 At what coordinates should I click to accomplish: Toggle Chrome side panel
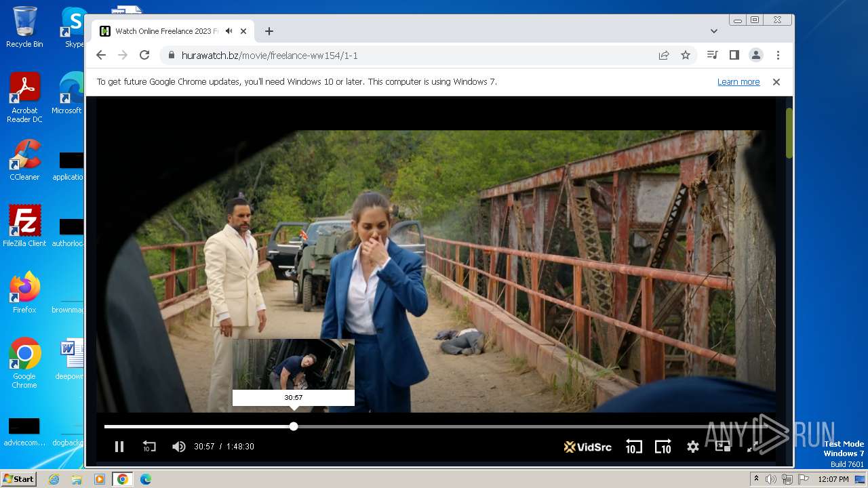(x=734, y=56)
